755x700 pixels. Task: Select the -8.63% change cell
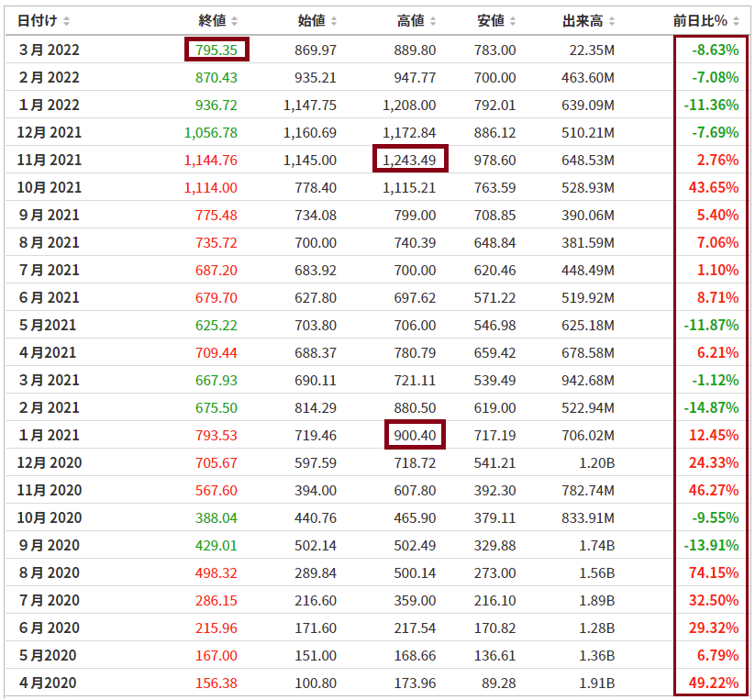click(x=715, y=50)
